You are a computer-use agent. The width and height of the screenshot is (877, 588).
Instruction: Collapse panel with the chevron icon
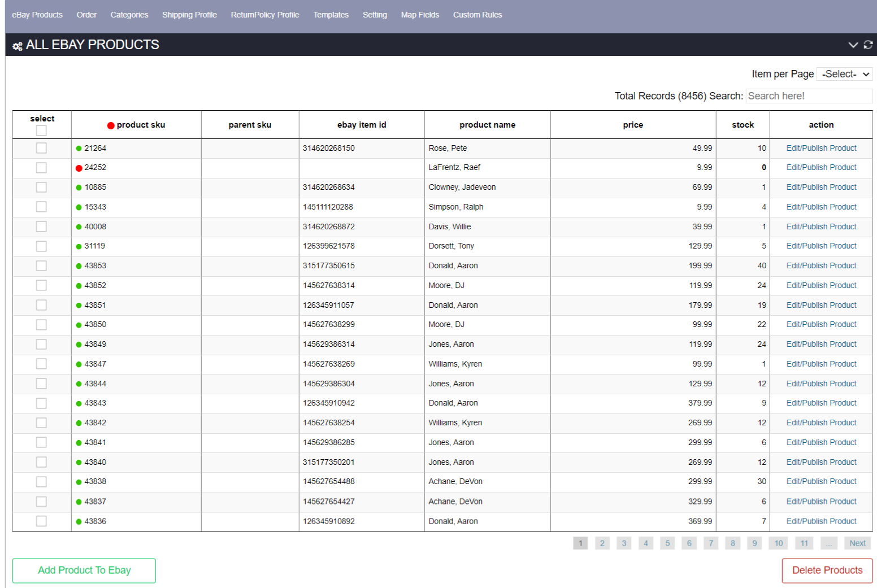click(x=853, y=45)
